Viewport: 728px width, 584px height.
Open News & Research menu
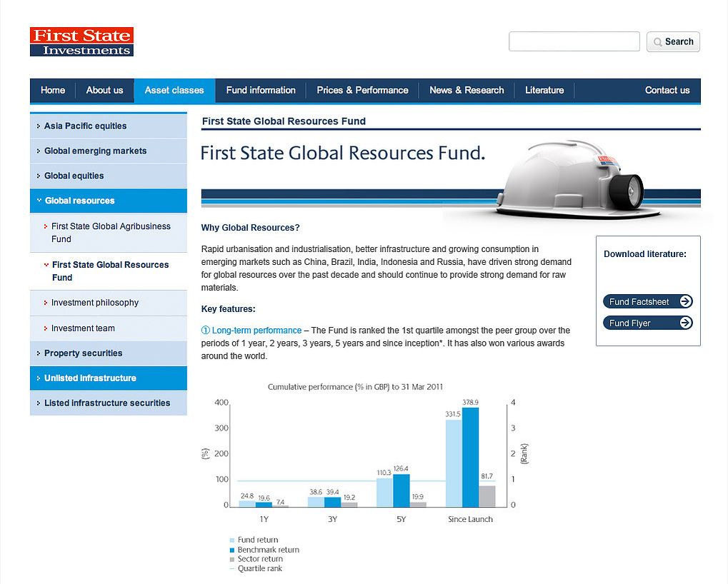[467, 91]
